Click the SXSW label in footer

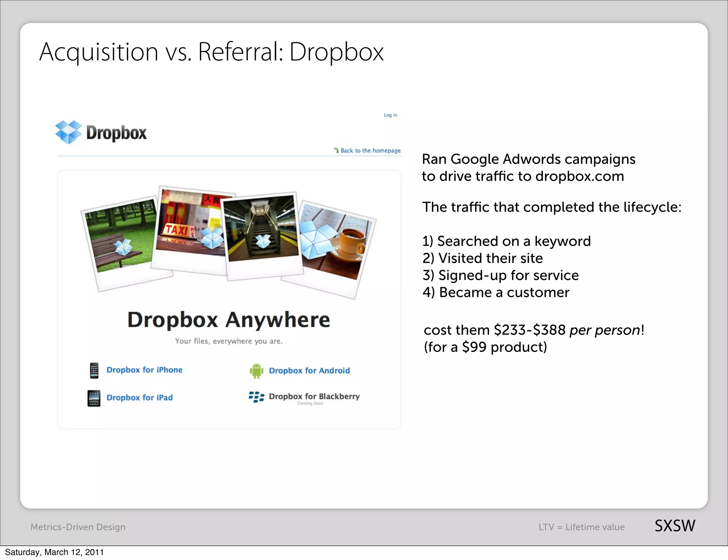click(675, 526)
